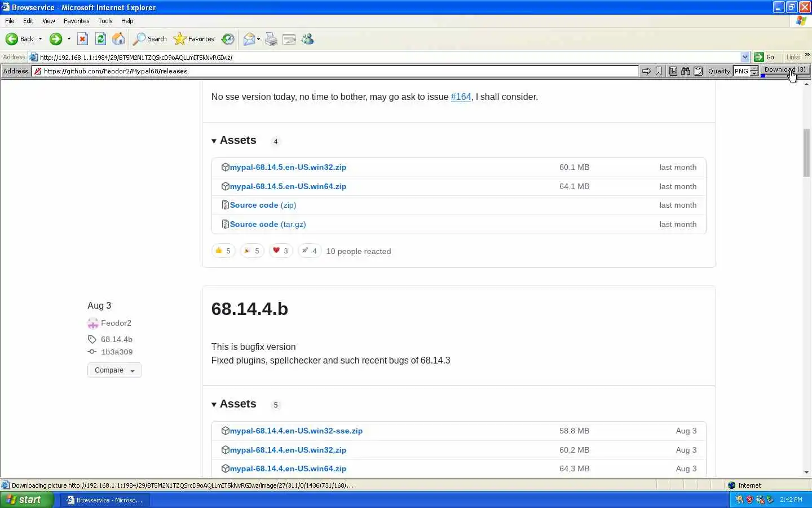Collapse the Assets section with 4 items
The width and height of the screenshot is (812, 508).
pos(234,141)
